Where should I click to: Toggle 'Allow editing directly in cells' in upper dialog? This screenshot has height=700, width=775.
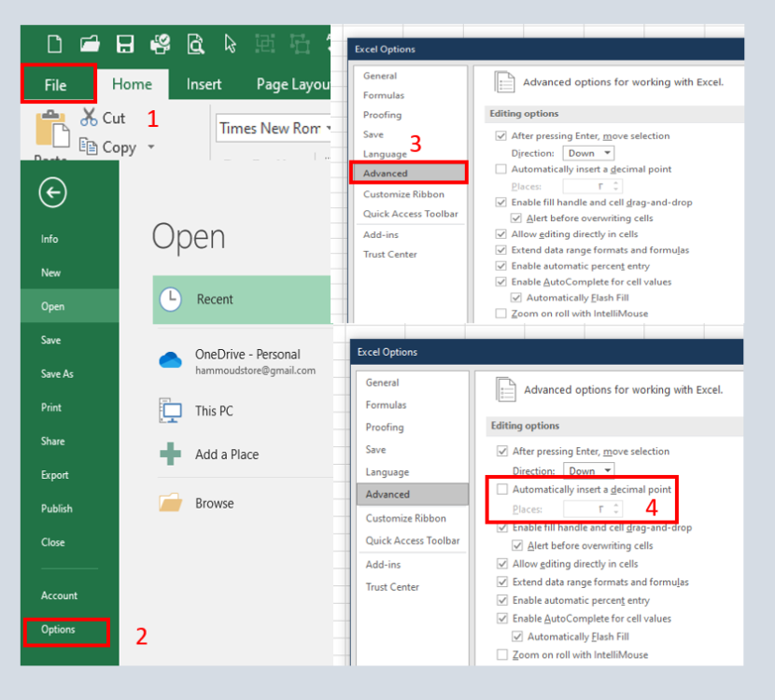coord(501,233)
